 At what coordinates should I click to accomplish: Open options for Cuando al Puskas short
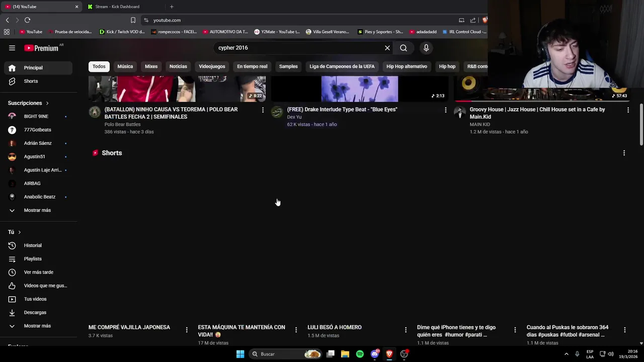coord(624,330)
